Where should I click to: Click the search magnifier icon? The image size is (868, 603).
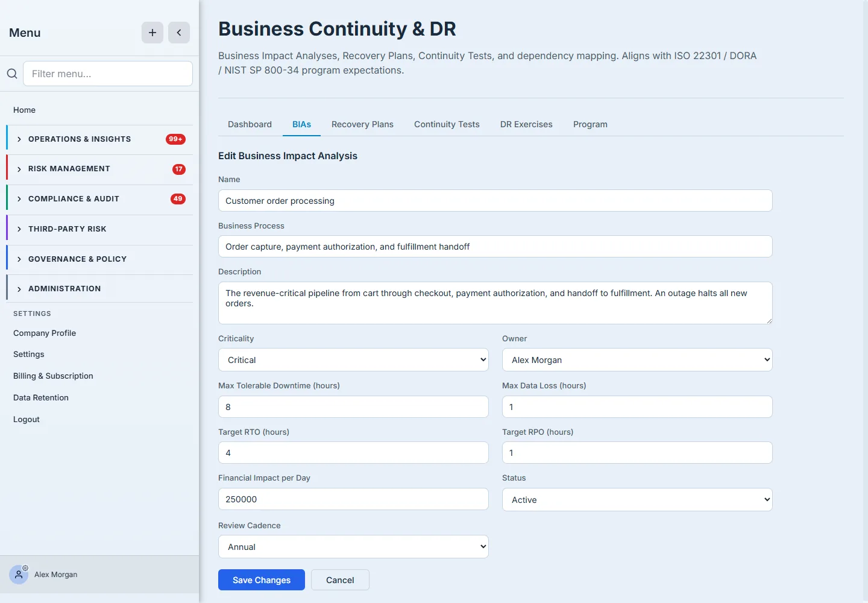click(x=12, y=74)
